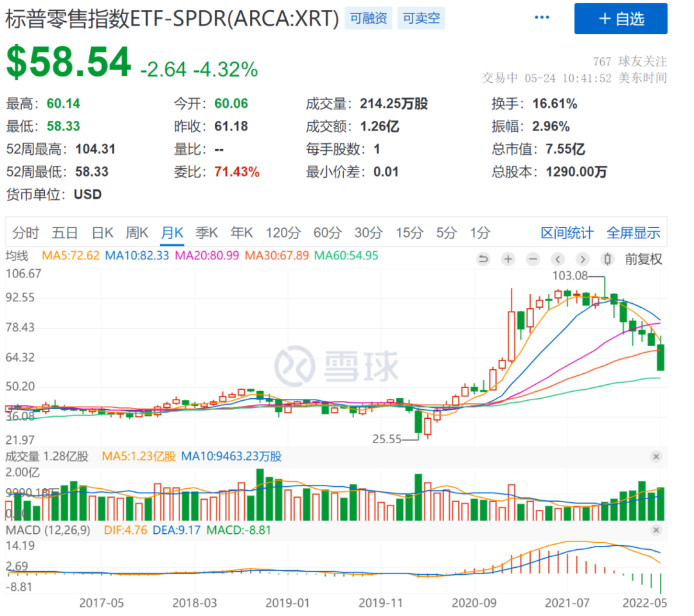
Task: Zoom in chart with plus icon
Action: tap(508, 259)
